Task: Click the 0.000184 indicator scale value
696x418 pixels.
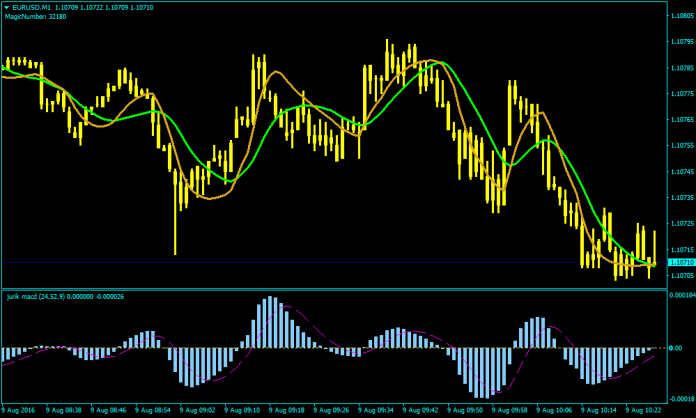Action: (680, 295)
